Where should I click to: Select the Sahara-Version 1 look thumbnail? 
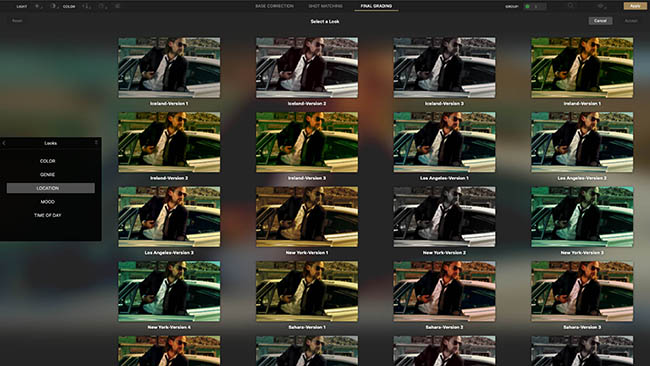click(x=307, y=291)
